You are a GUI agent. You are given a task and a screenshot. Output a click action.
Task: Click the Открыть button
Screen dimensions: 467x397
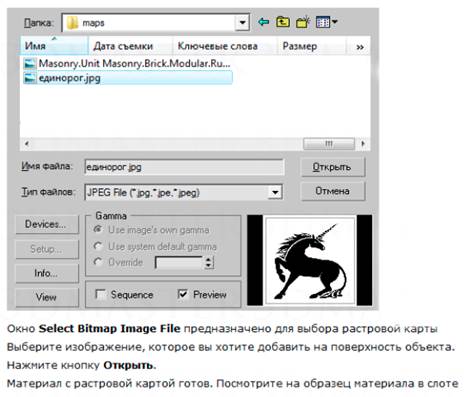[x=332, y=167]
